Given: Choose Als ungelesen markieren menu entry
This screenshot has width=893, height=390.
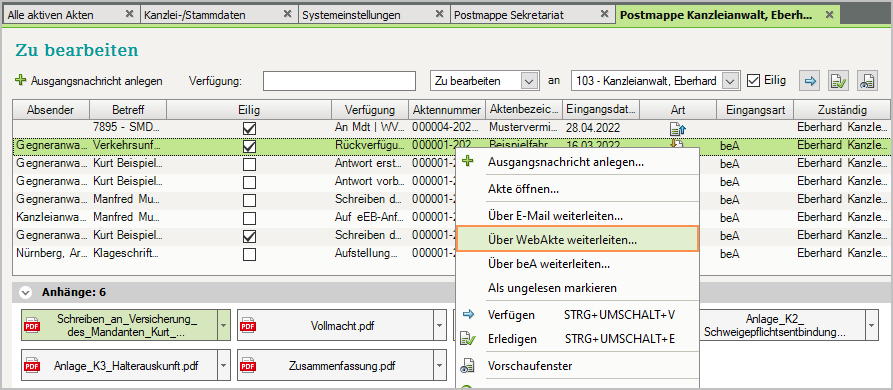Looking at the screenshot, I should 577,288.
